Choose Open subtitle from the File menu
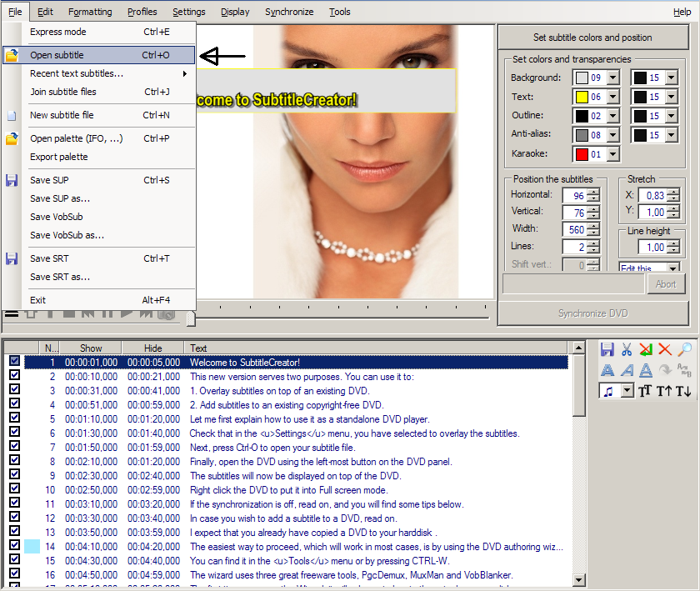Screen dimensions: 700x591 tap(99, 55)
